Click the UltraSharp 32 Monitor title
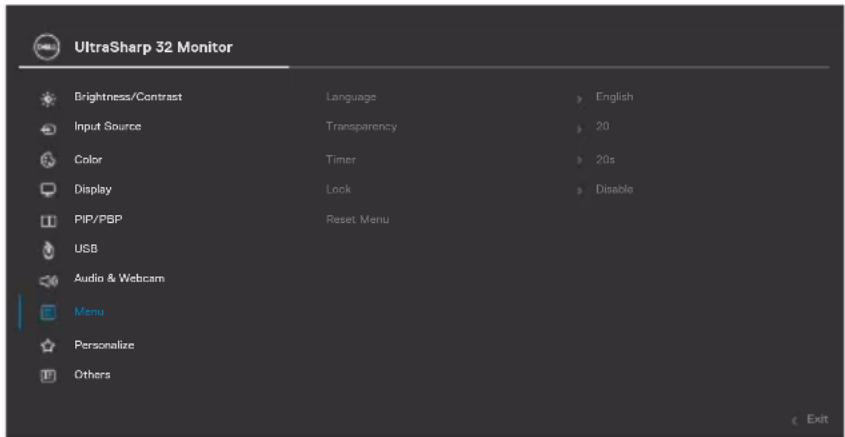 [x=154, y=47]
